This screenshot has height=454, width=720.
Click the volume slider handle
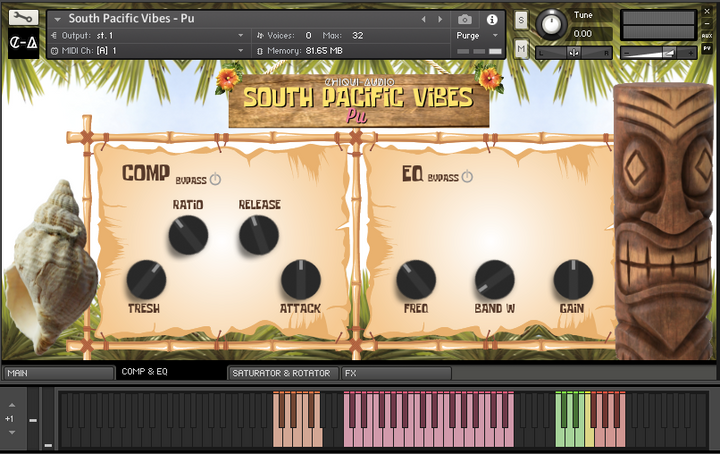(x=669, y=53)
